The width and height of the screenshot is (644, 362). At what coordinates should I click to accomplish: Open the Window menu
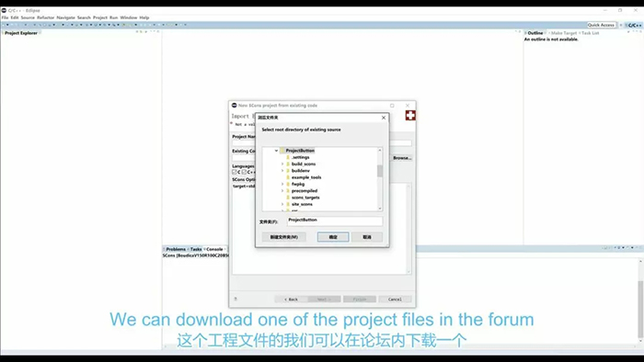coord(129,17)
